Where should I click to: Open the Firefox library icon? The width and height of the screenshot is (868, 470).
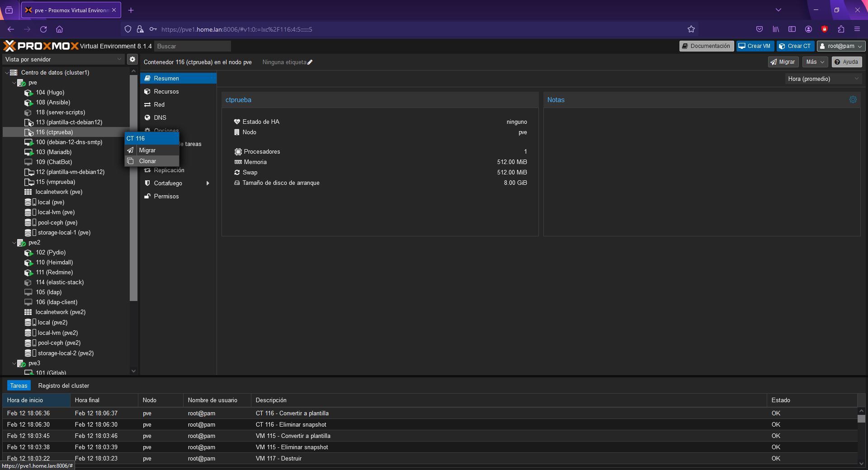click(x=776, y=29)
